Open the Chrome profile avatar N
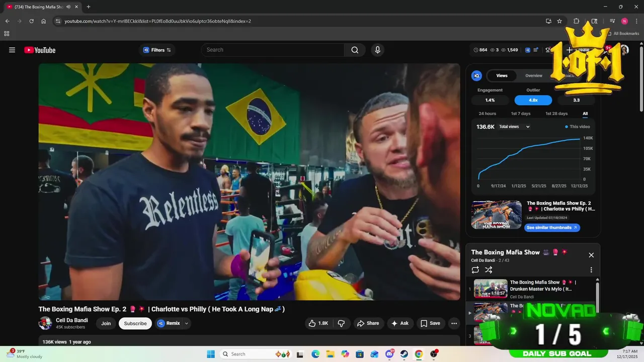 pos(624,21)
